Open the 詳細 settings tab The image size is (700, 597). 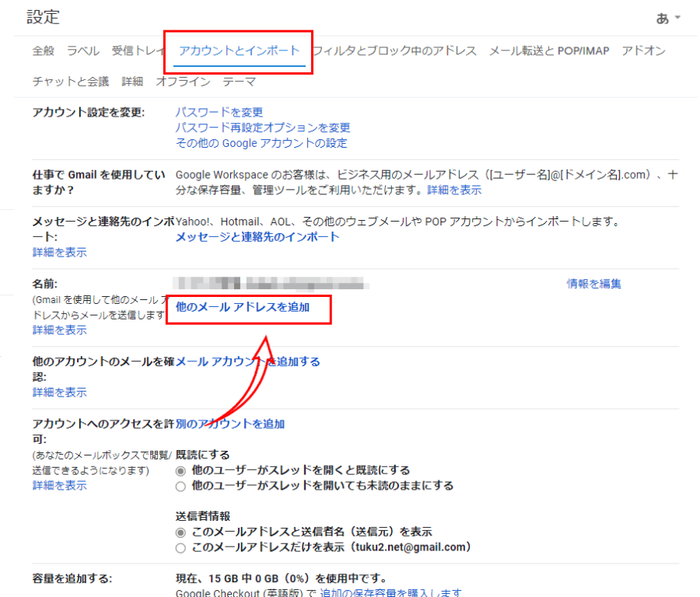coord(132,82)
